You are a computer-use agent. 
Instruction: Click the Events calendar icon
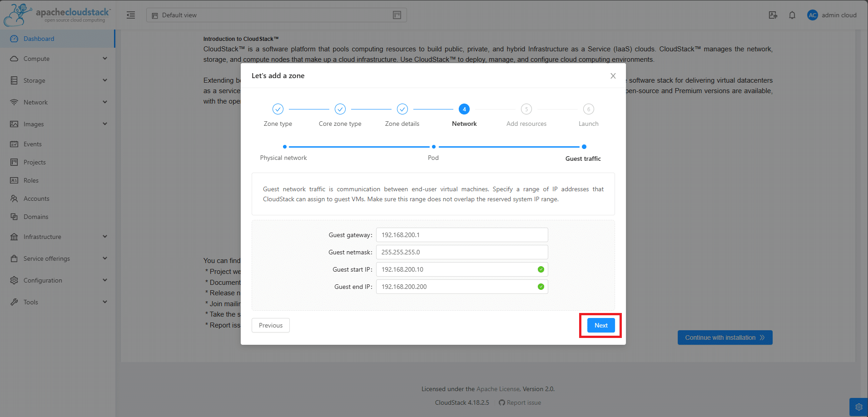pyautogui.click(x=14, y=144)
